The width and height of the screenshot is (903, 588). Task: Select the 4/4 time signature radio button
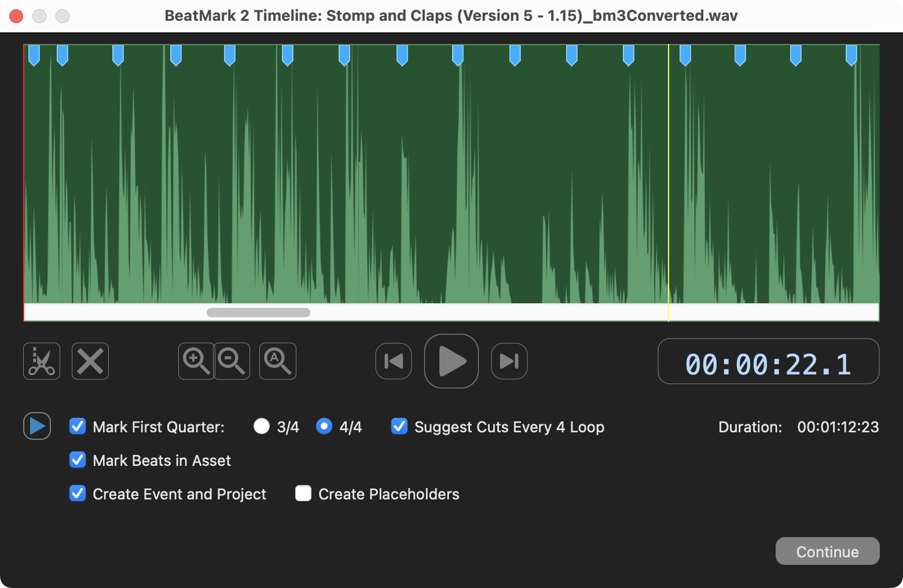point(324,427)
